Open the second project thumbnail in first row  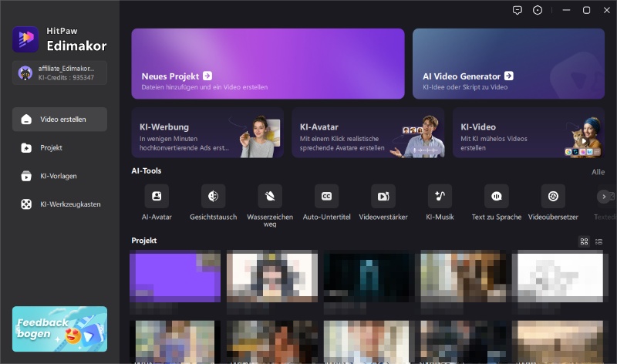tap(272, 277)
